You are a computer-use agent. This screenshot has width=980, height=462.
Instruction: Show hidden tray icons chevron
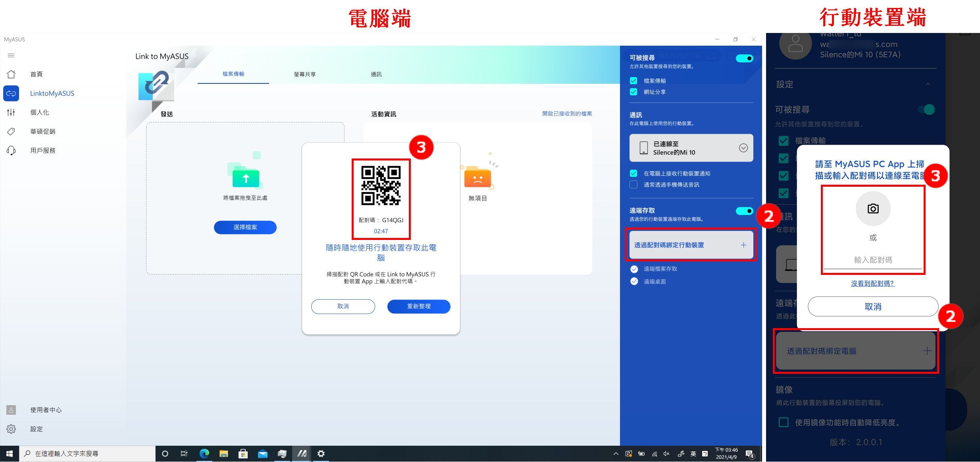click(616, 454)
